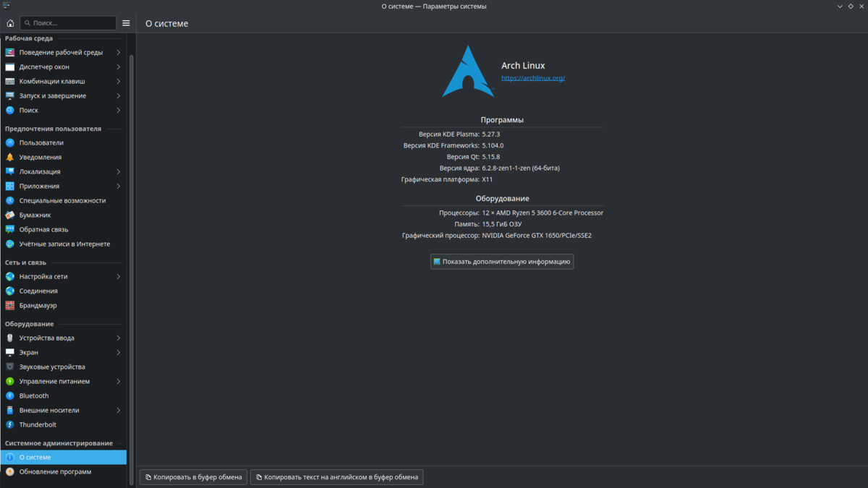
Task: Click the home icon in sidebar header
Action: [x=10, y=23]
